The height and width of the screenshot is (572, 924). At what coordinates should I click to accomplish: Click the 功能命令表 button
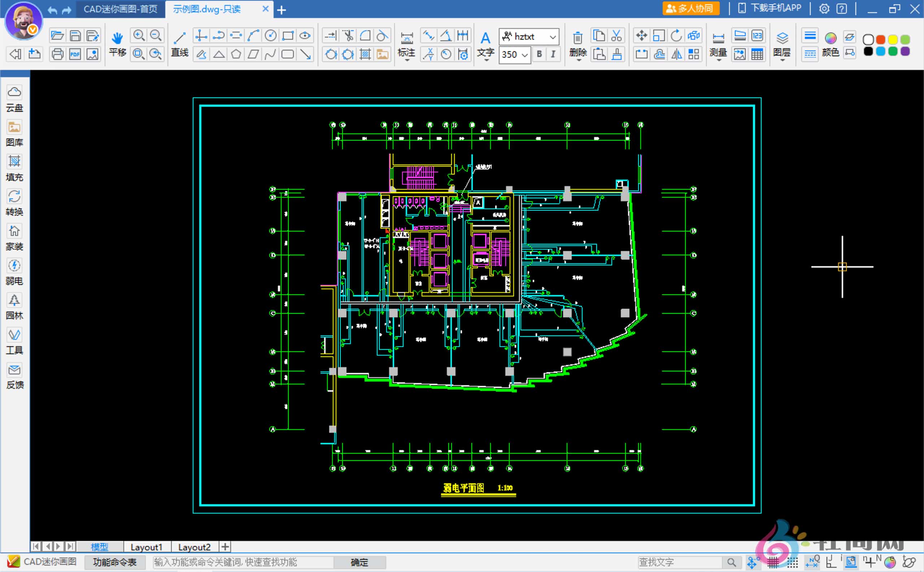click(x=115, y=562)
